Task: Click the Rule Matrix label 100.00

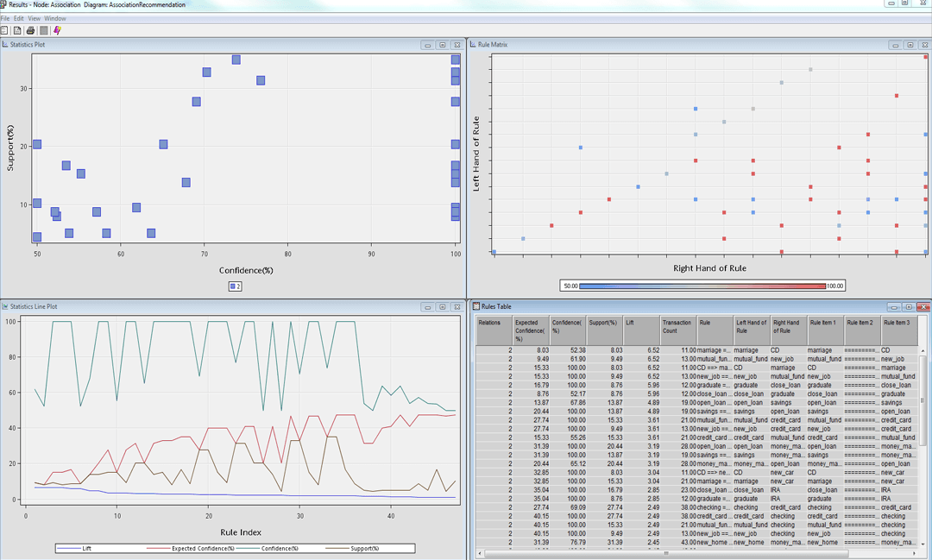Action: (x=834, y=286)
